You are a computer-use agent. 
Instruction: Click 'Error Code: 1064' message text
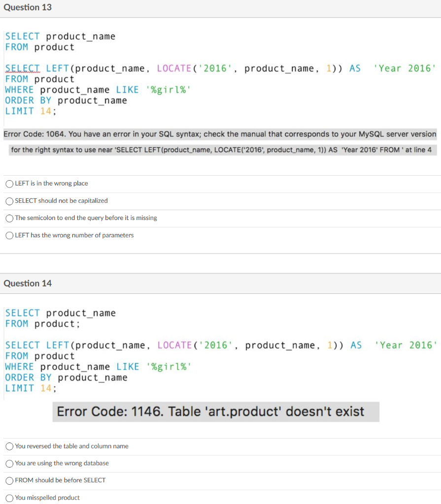tap(220, 134)
